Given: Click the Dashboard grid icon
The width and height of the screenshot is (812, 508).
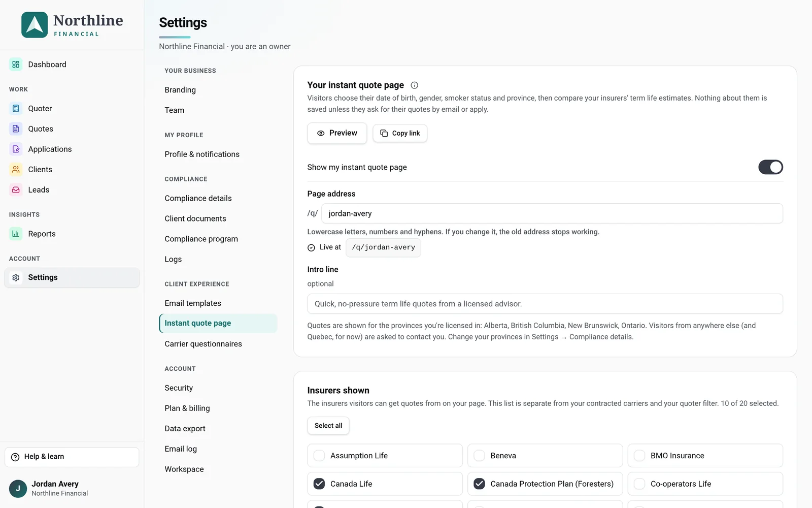Looking at the screenshot, I should click(x=16, y=65).
